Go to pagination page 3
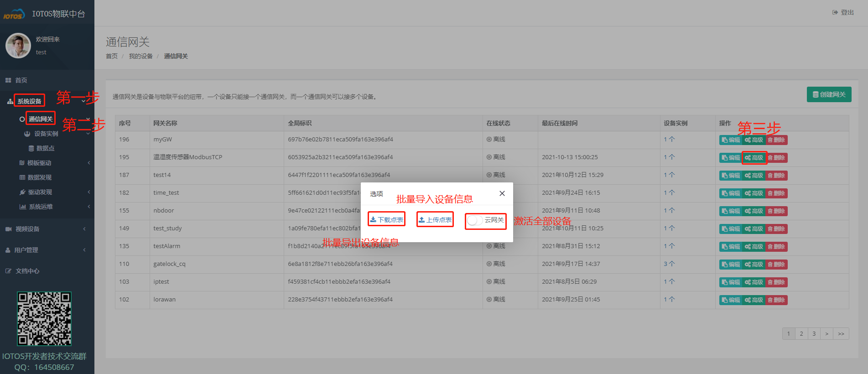Viewport: 868px width, 374px height. tap(814, 334)
